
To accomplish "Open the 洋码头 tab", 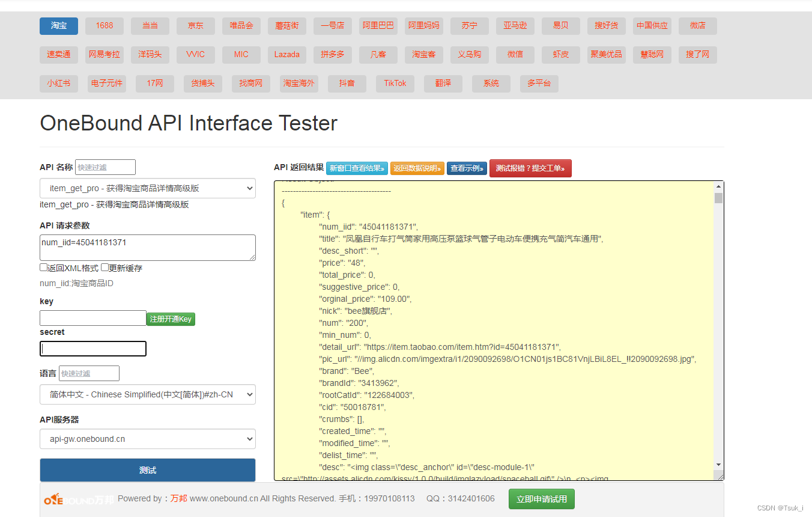I will [x=150, y=55].
